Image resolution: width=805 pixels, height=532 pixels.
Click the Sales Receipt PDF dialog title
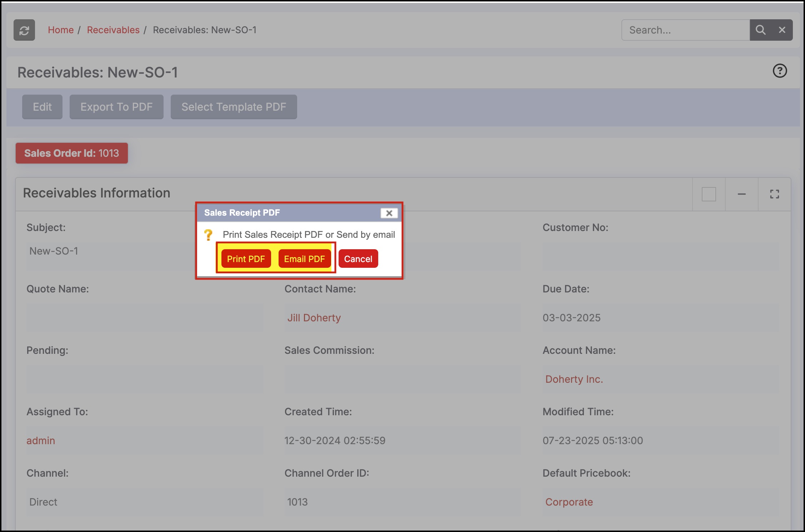242,213
